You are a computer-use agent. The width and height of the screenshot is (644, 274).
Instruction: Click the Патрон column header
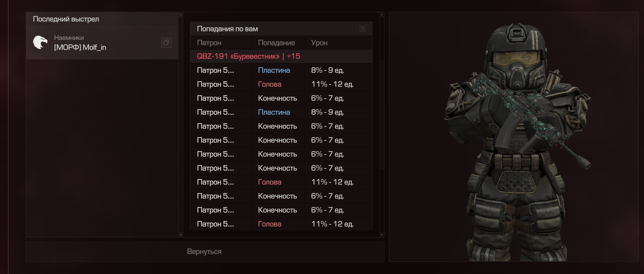coord(209,43)
